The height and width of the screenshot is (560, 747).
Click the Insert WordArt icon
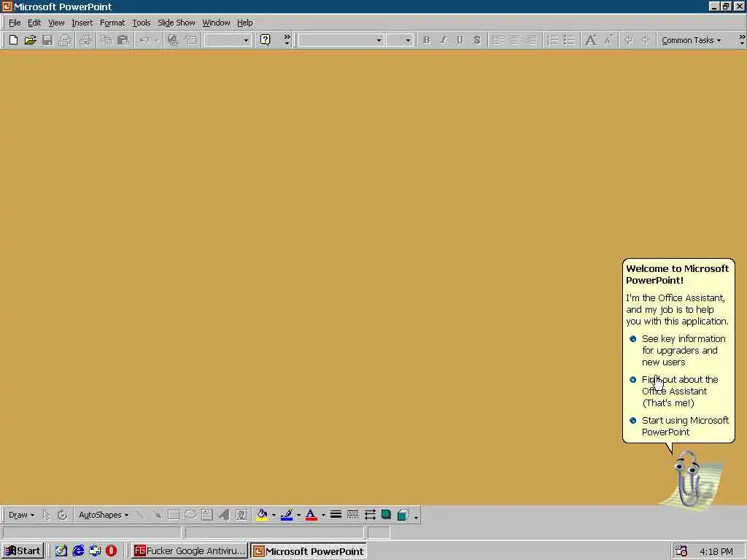click(223, 515)
